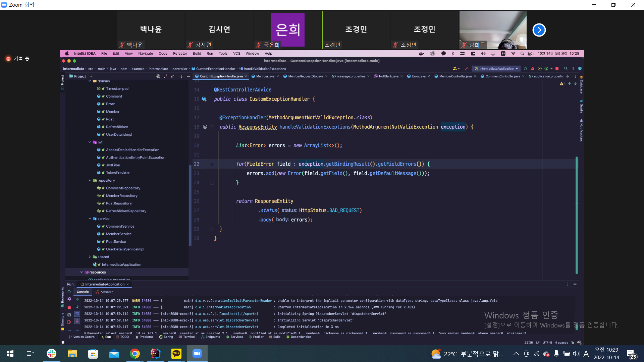Expand the shared folder in project tree
Screen dimensions: 644x362
(x=90, y=257)
